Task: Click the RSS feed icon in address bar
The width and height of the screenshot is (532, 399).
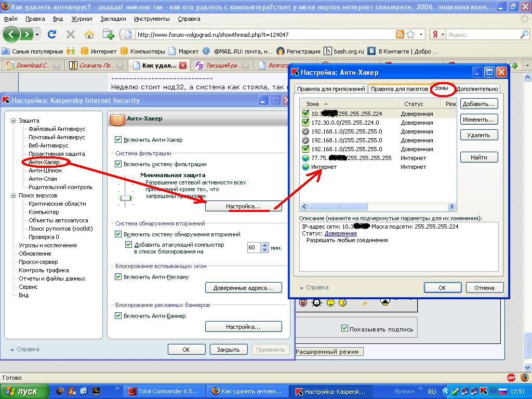Action: click(x=400, y=35)
